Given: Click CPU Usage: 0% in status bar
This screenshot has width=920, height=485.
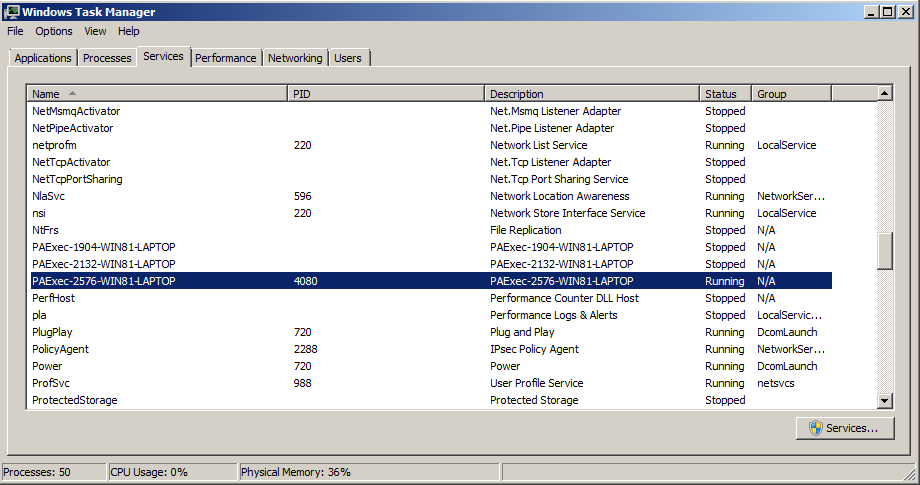Looking at the screenshot, I should coord(149,472).
